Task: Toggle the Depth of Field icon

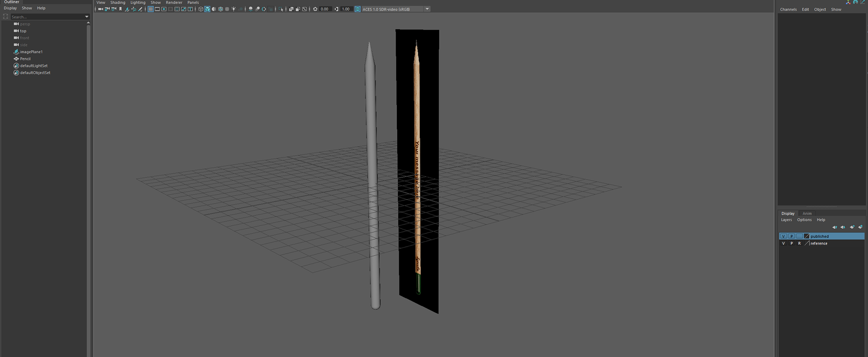Action: (270, 9)
